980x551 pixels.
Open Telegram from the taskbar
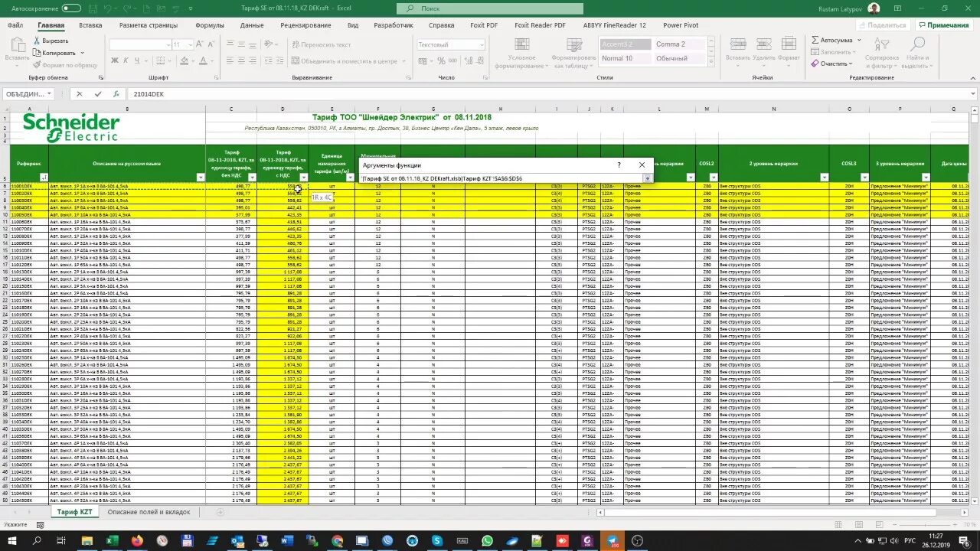coord(612,541)
